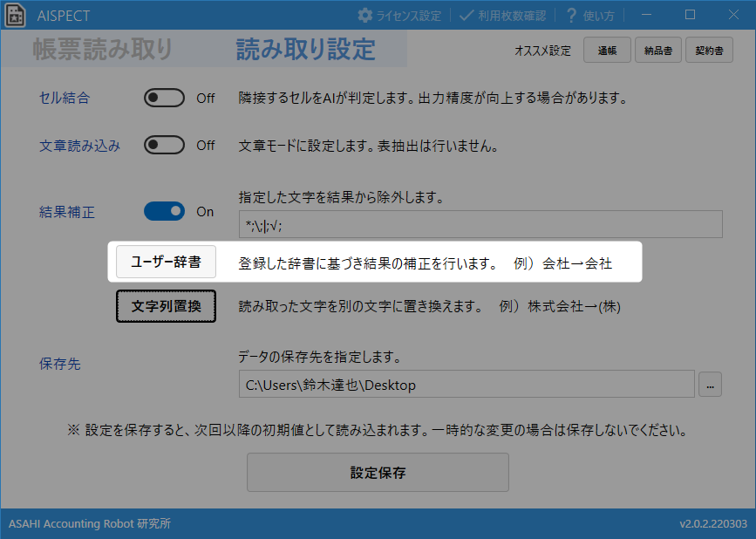The image size is (756, 539).
Task: Open the ユーザー辞書 dialog
Action: pos(166,262)
